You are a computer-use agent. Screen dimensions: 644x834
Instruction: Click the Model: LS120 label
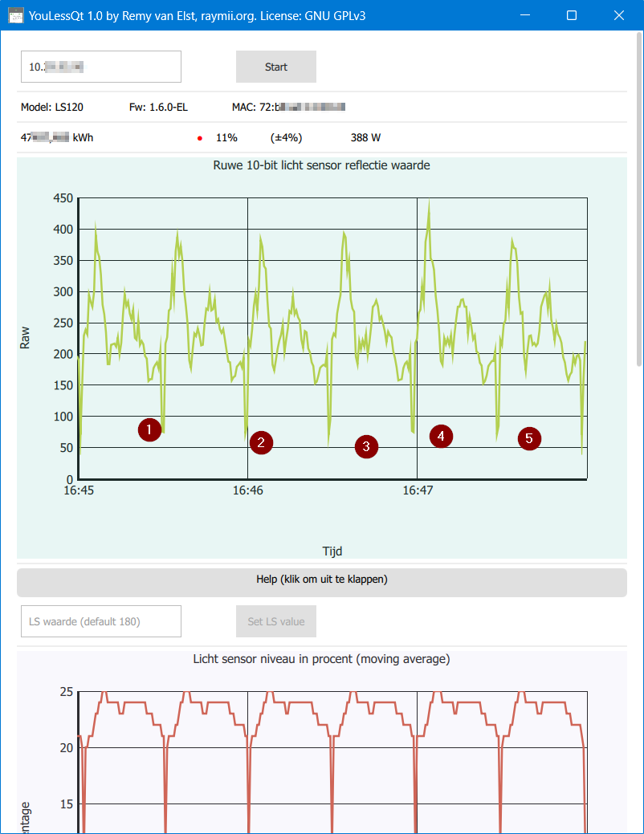pyautogui.click(x=52, y=107)
